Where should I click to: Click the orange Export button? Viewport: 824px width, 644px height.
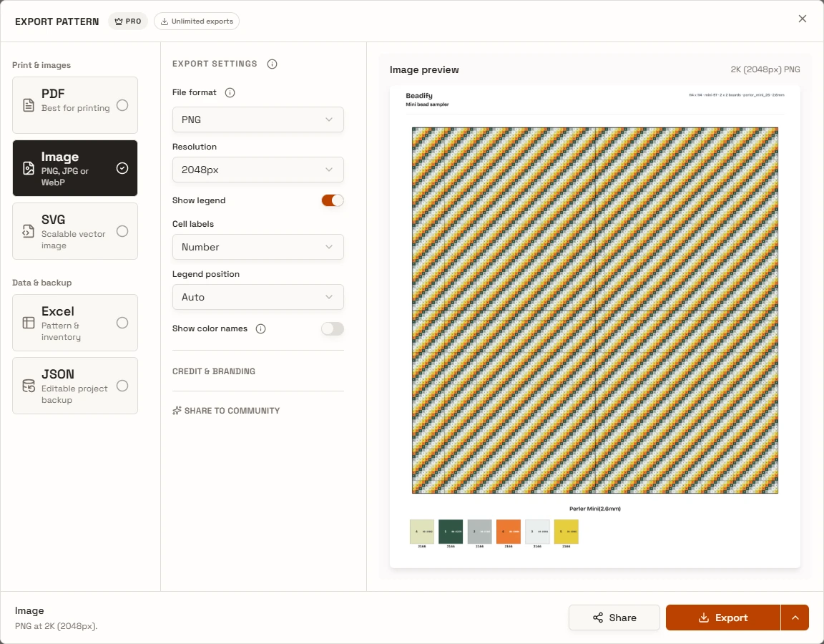pyautogui.click(x=723, y=618)
